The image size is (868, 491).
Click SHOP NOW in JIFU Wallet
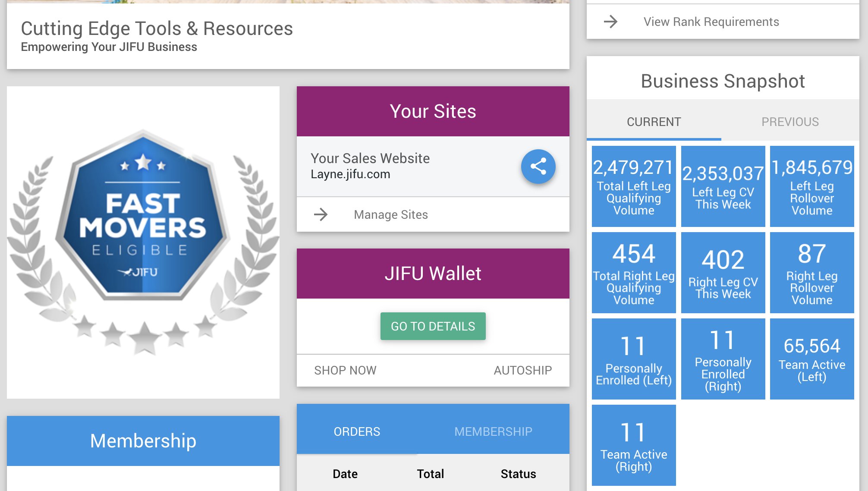345,370
